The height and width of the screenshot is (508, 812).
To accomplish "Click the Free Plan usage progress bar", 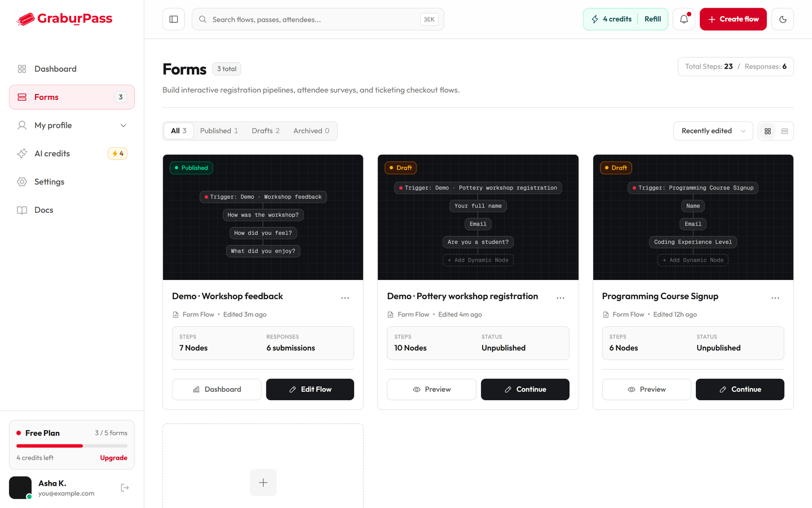I will 72,446.
